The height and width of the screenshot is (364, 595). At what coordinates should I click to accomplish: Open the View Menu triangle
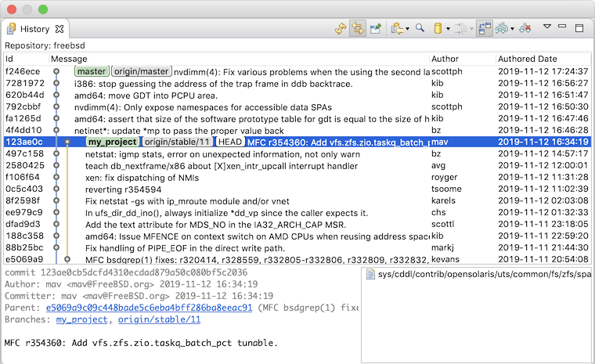click(x=546, y=27)
